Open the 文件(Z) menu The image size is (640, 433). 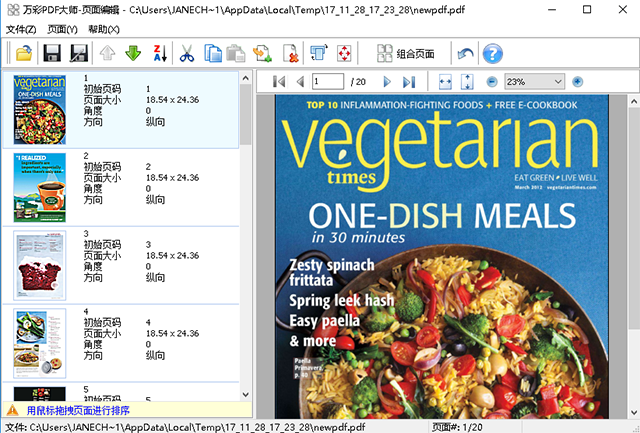pyautogui.click(x=20, y=29)
